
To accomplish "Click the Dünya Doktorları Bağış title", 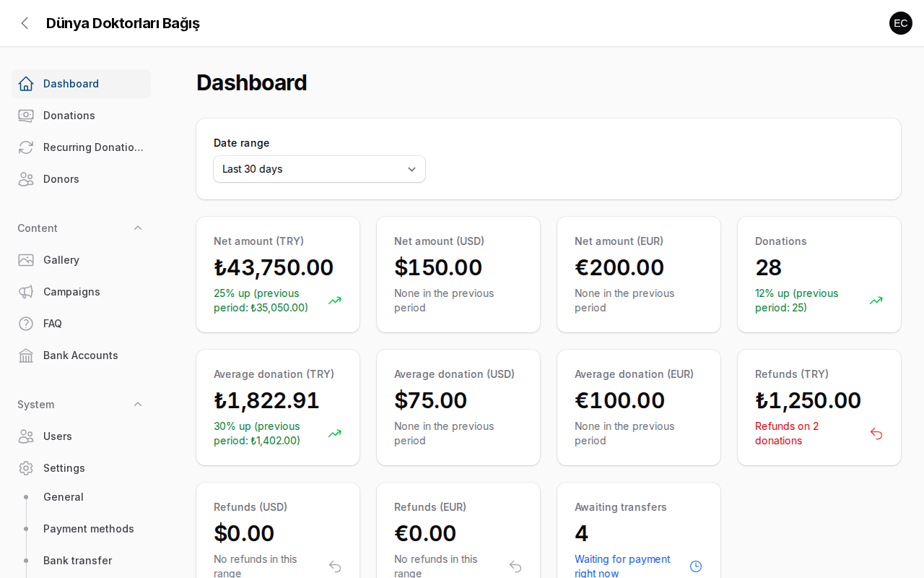I will [123, 23].
